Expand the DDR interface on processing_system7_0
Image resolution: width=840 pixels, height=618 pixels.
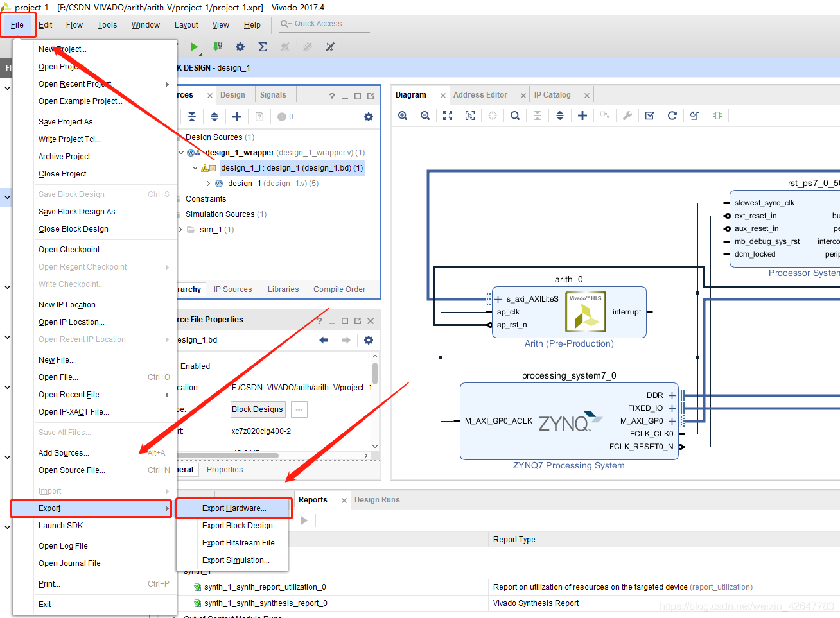click(672, 395)
